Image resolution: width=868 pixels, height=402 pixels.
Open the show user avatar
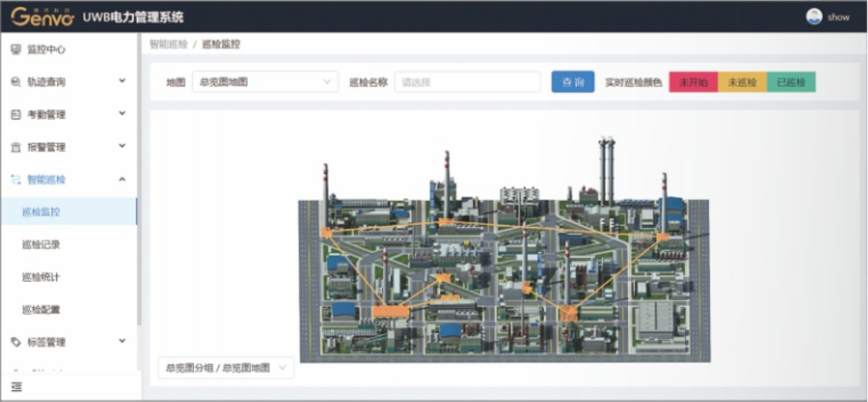(x=814, y=16)
